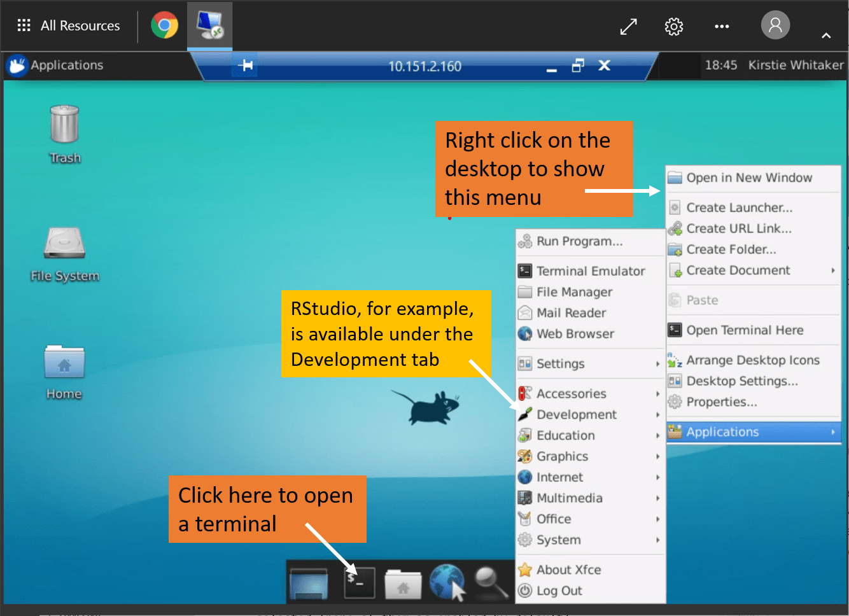Screen dimensions: 849x616
Task: Open the user account avatar
Action: point(775,25)
